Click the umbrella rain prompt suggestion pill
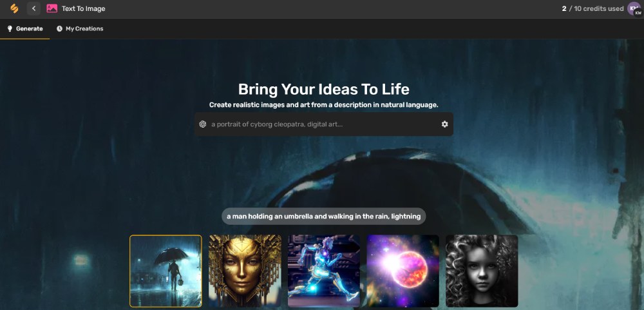The height and width of the screenshot is (310, 644). coord(324,217)
